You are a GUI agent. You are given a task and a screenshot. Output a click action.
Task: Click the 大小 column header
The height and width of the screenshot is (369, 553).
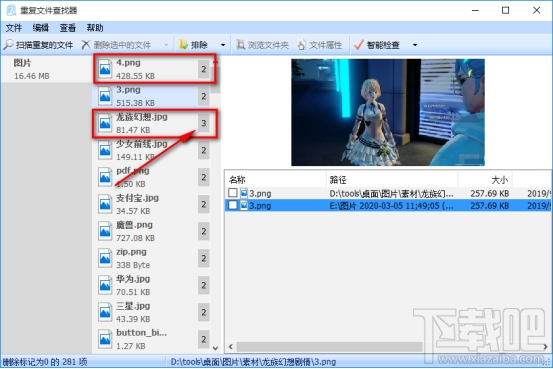(x=486, y=180)
